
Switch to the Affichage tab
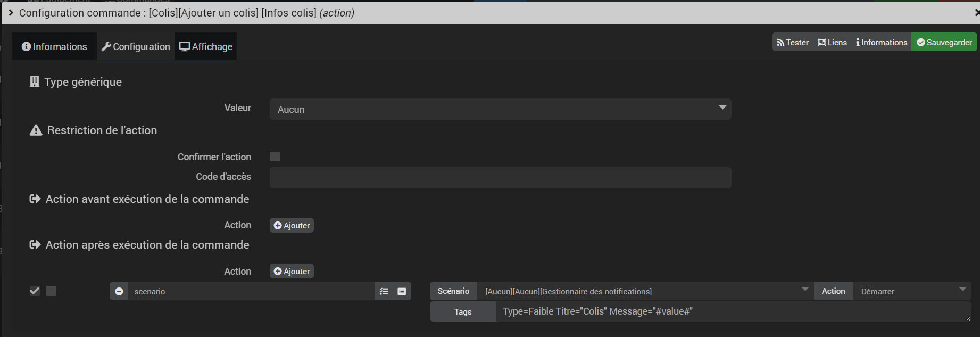[206, 47]
